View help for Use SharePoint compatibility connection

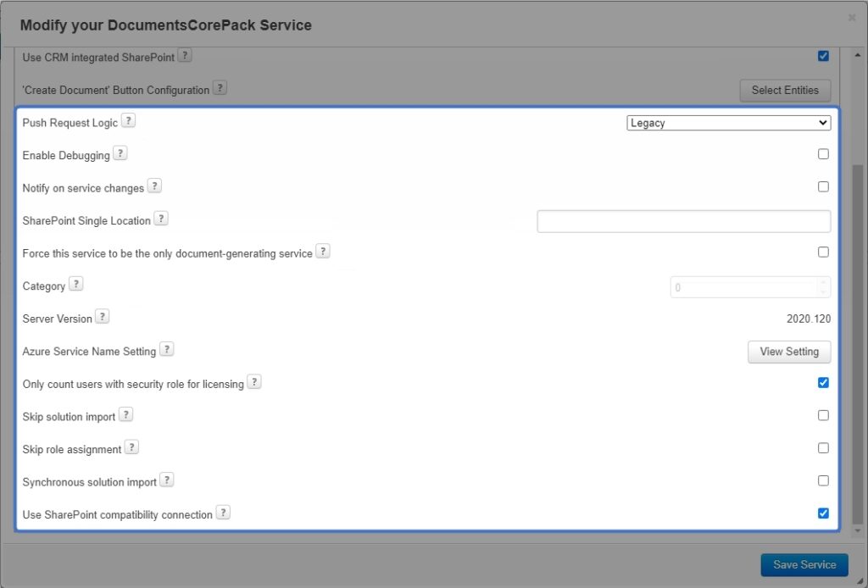[223, 512]
